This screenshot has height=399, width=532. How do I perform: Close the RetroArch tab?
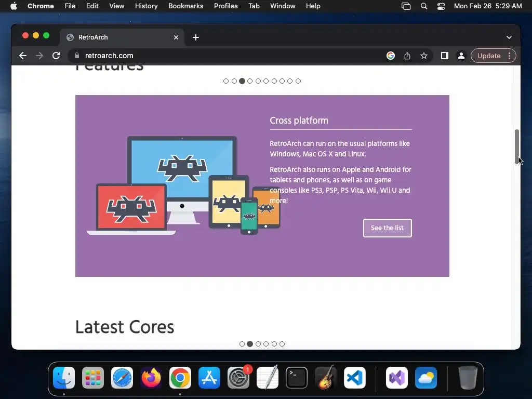176,37
